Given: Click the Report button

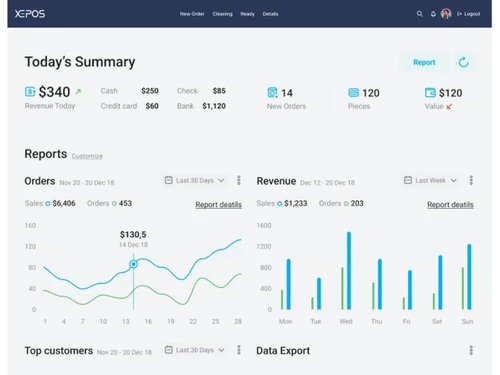Looking at the screenshot, I should (x=424, y=62).
